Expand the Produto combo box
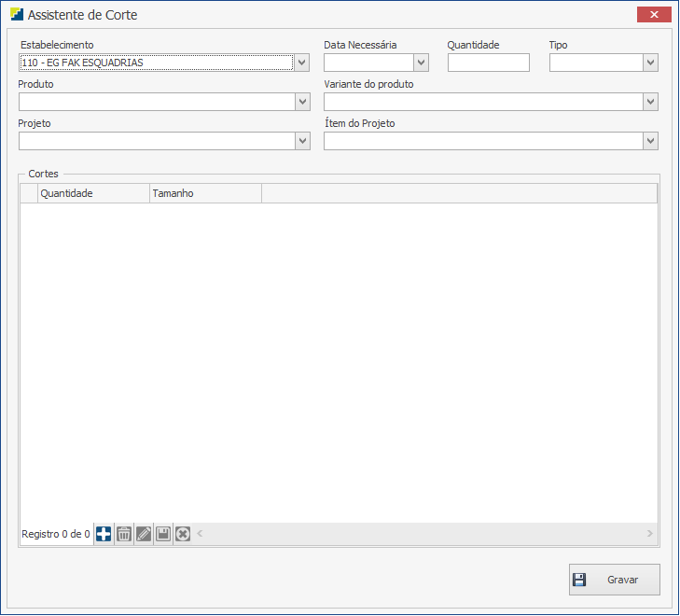 point(301,103)
